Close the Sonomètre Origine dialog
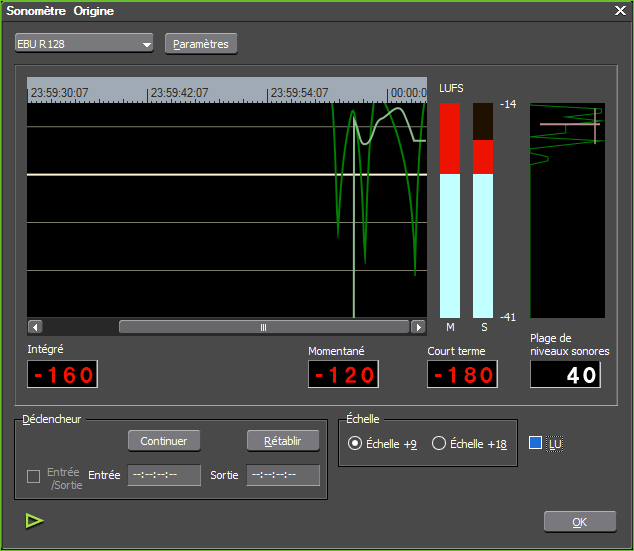 [620, 11]
